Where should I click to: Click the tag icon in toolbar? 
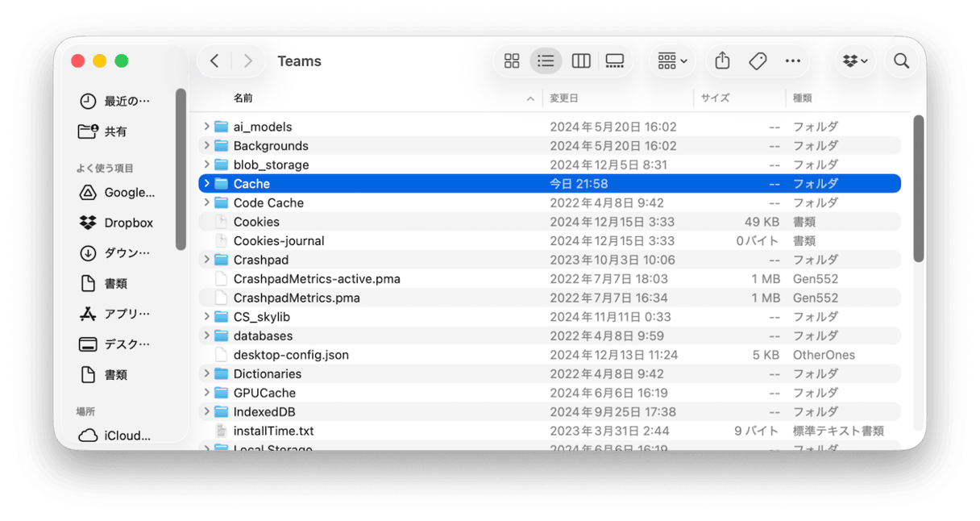(758, 61)
